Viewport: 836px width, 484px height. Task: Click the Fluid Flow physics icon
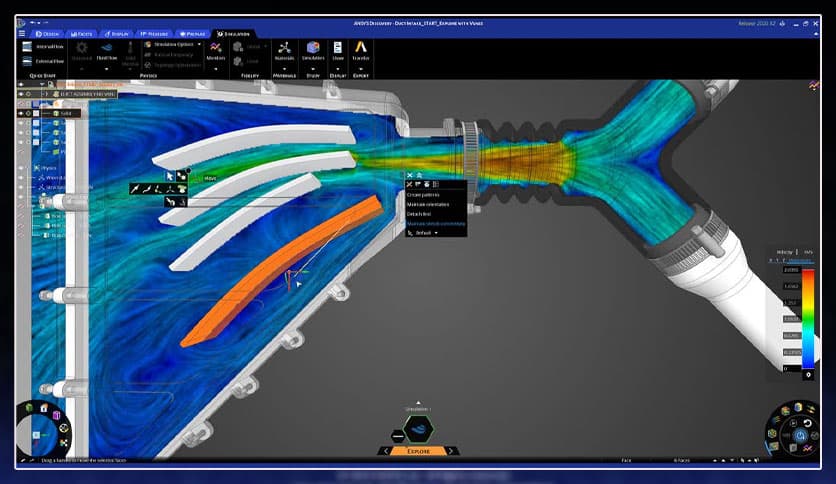click(x=107, y=48)
